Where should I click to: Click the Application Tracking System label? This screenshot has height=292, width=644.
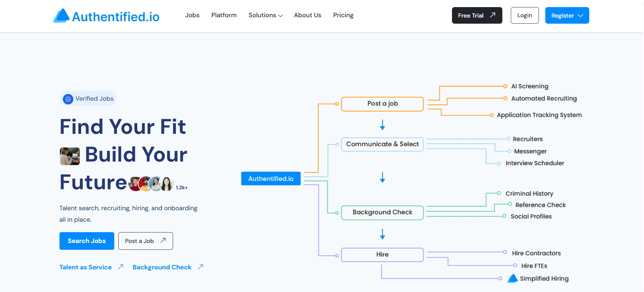tap(539, 115)
